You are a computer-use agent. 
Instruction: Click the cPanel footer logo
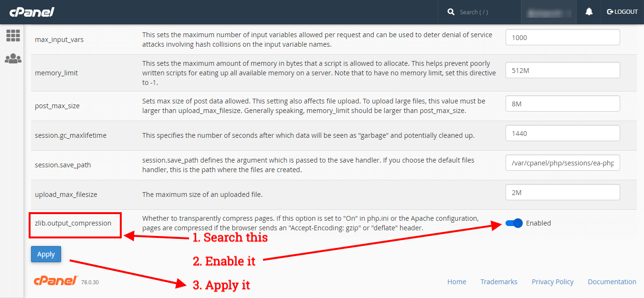tap(55, 281)
